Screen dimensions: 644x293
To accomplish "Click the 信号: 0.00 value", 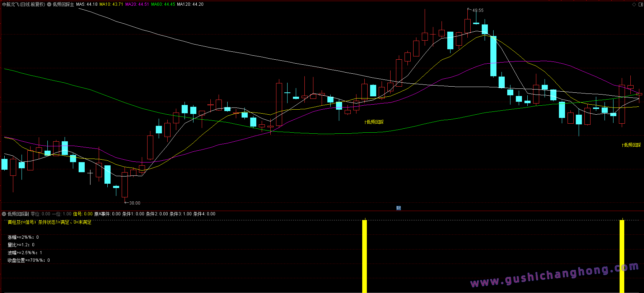I will tap(83, 214).
